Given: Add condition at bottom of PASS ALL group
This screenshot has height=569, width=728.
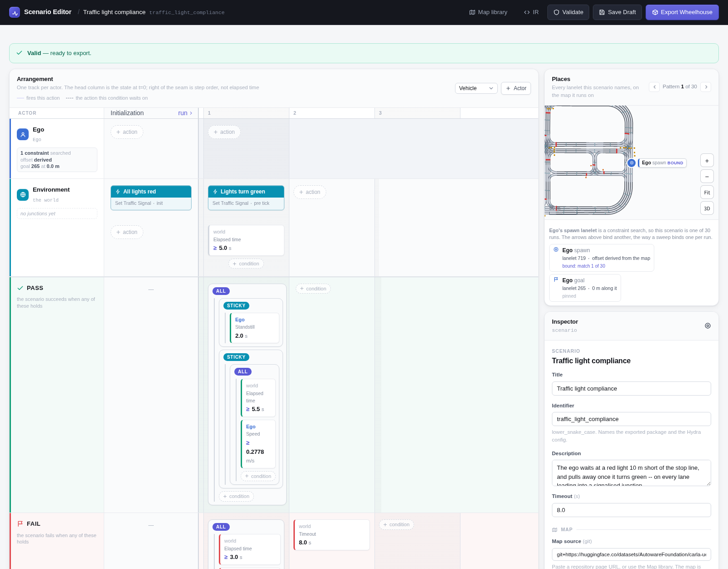Looking at the screenshot, I should click(236, 496).
